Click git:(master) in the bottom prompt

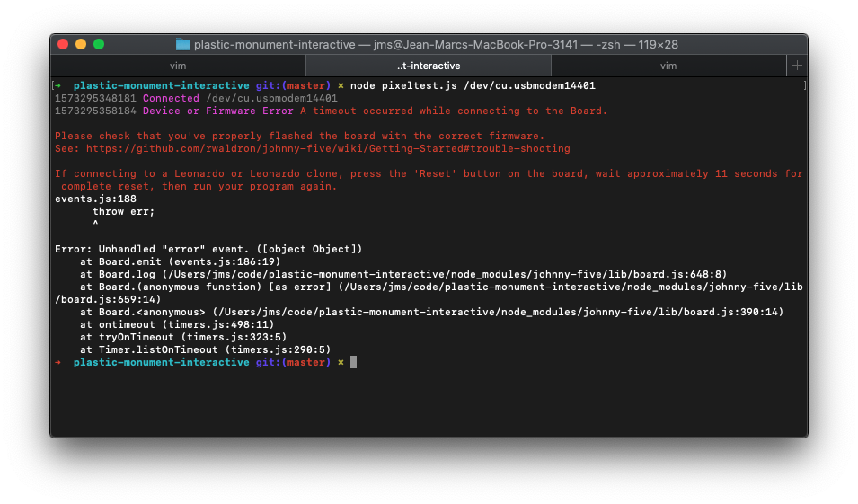293,362
